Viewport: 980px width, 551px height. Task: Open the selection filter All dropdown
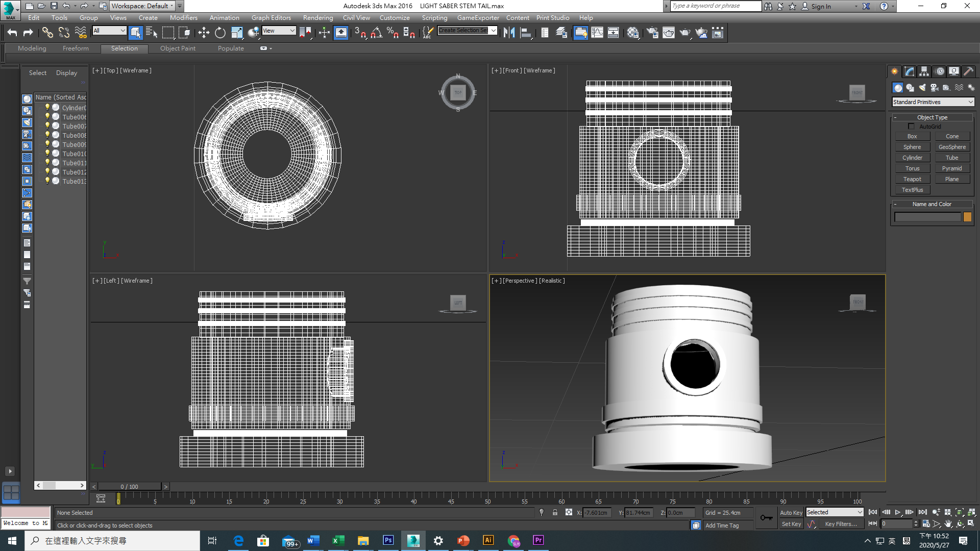click(109, 31)
